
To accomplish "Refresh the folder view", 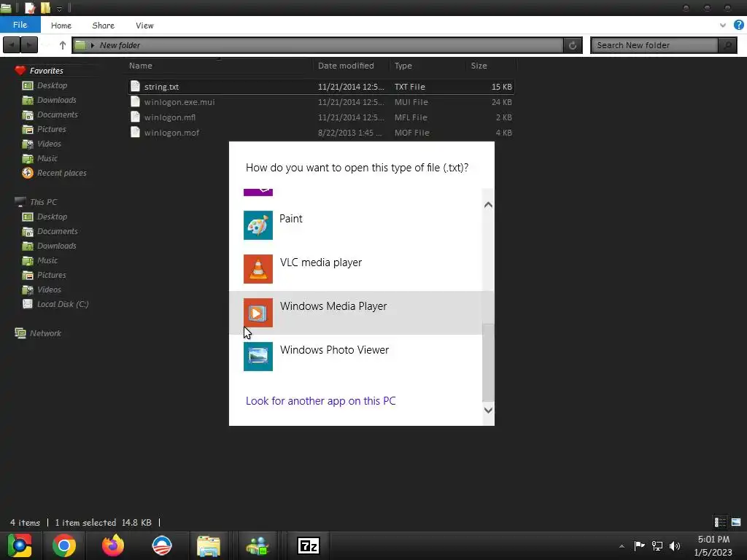I will click(x=573, y=45).
